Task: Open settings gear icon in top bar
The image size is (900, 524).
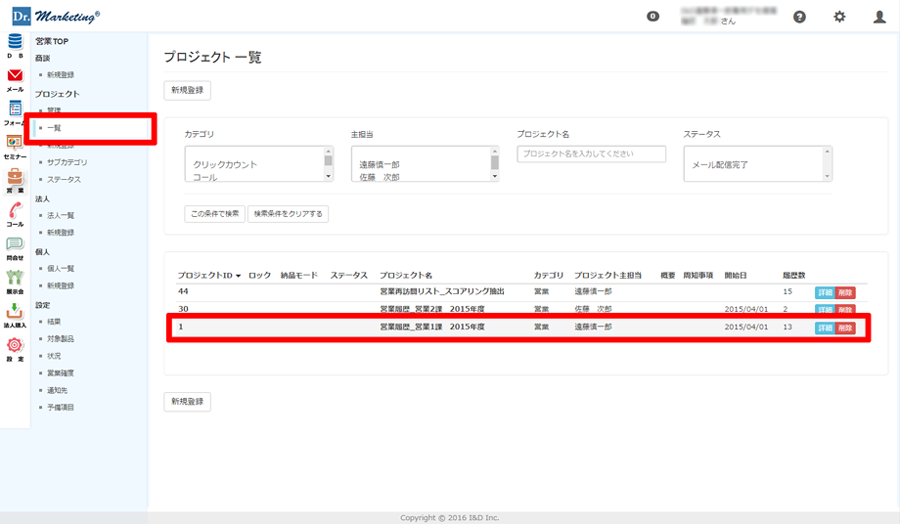Action: (839, 17)
